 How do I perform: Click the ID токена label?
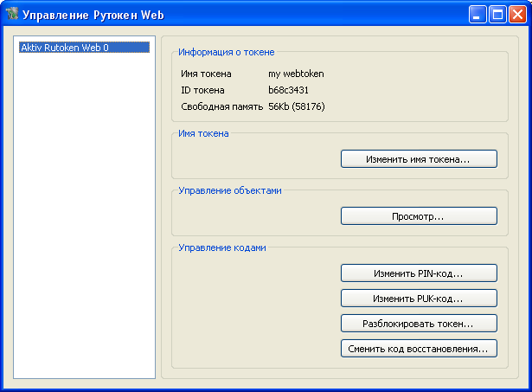(202, 90)
